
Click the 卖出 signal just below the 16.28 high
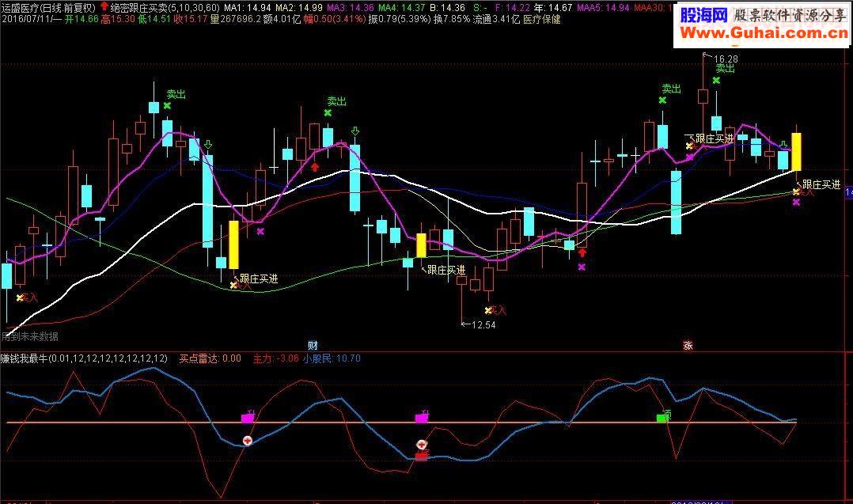pos(725,69)
